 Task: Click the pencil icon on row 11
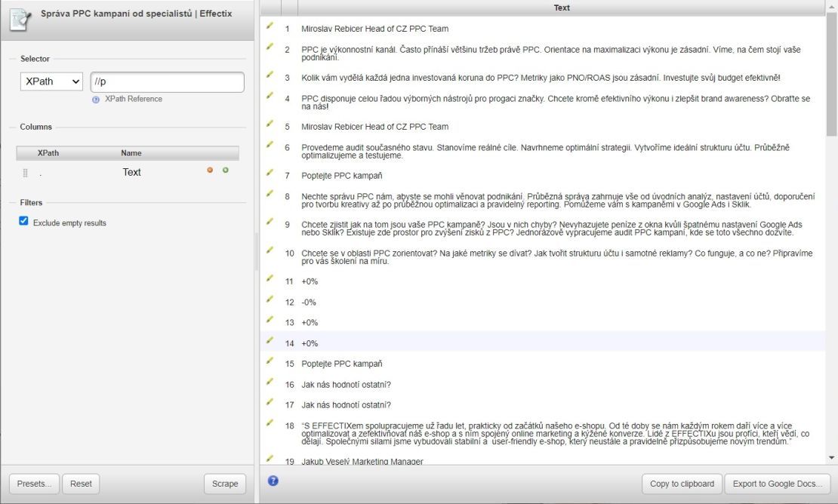270,278
